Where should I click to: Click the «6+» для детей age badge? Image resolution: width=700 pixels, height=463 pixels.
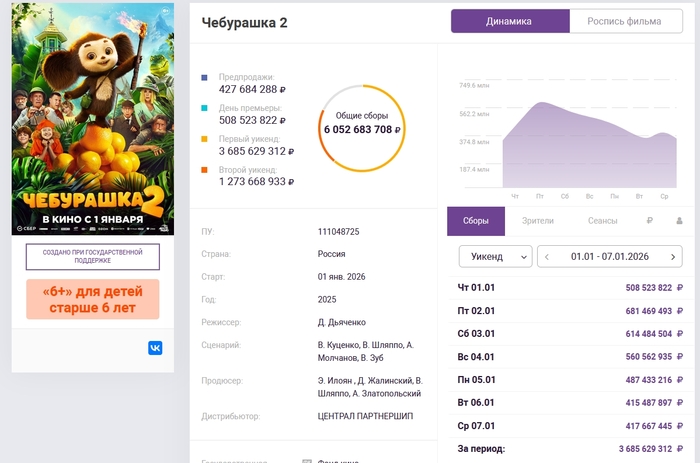tap(93, 299)
